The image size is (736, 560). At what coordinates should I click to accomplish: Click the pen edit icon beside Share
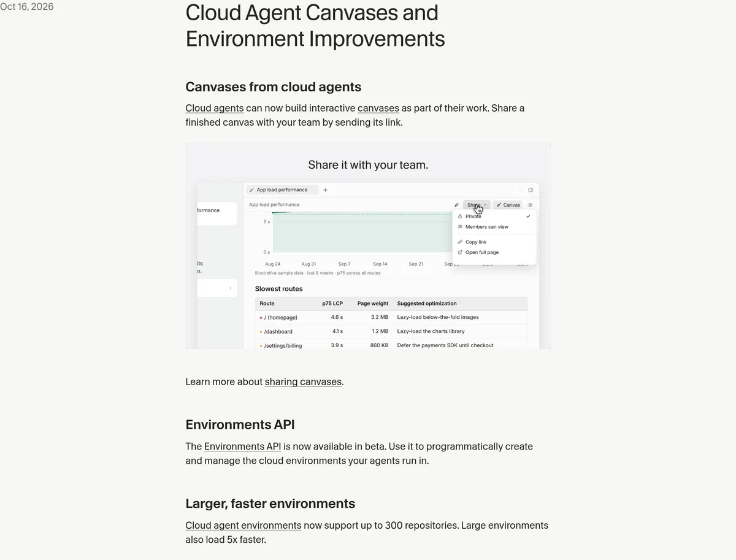[456, 205]
